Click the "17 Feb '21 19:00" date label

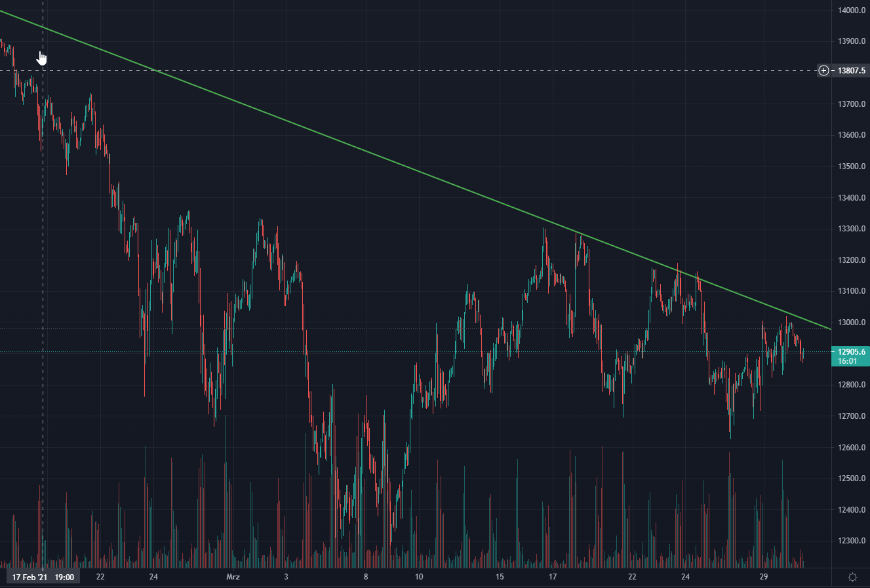(43, 578)
